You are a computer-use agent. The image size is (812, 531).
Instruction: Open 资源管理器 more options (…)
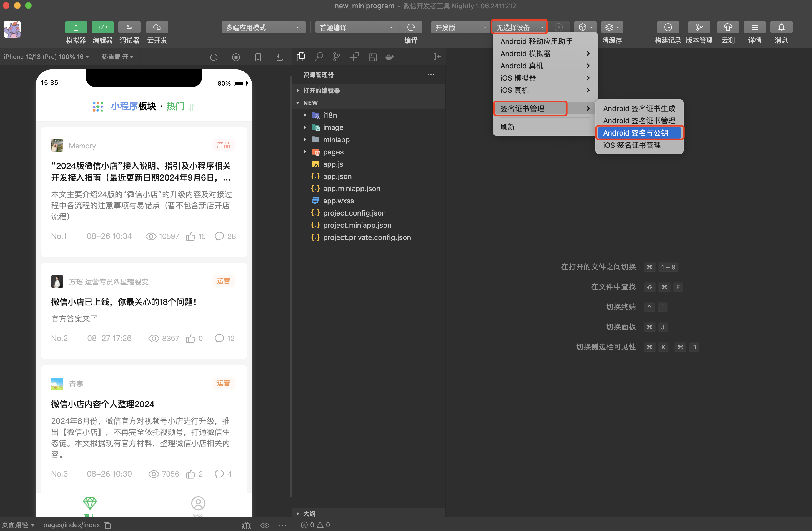tap(431, 74)
